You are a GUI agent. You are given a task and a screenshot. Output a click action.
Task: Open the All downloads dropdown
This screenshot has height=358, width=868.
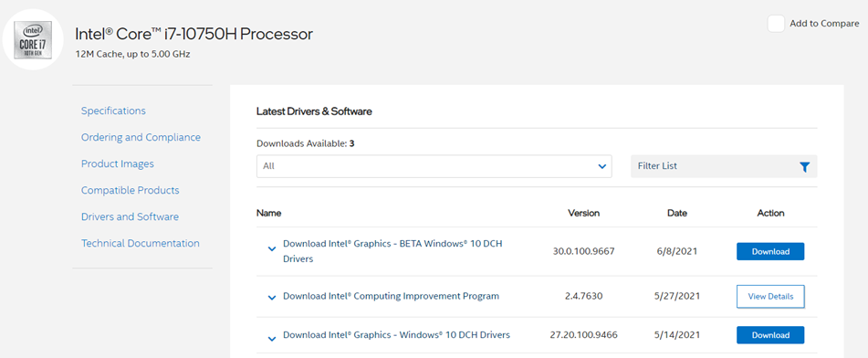click(434, 166)
